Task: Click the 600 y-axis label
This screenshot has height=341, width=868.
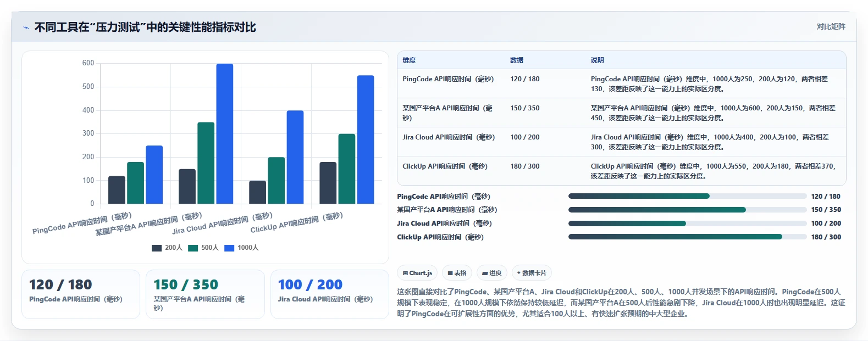Action: [x=88, y=63]
